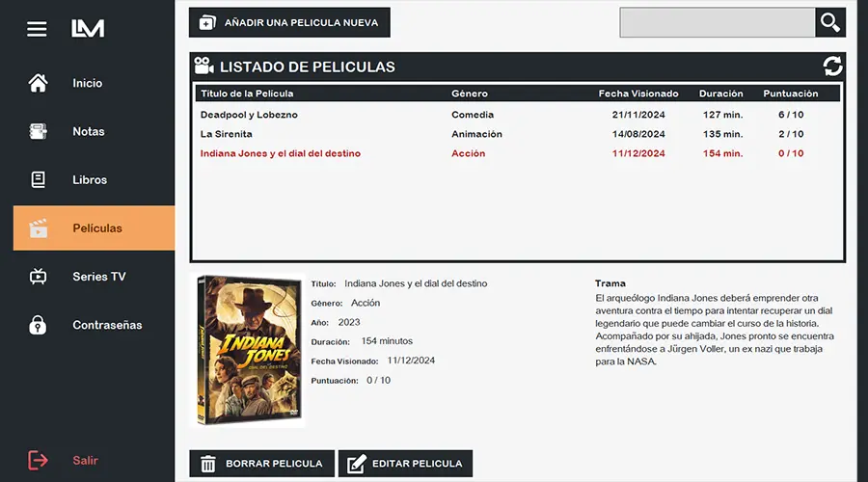The width and height of the screenshot is (868, 482).
Task: Click the Comedia genre cell
Action: tap(473, 115)
